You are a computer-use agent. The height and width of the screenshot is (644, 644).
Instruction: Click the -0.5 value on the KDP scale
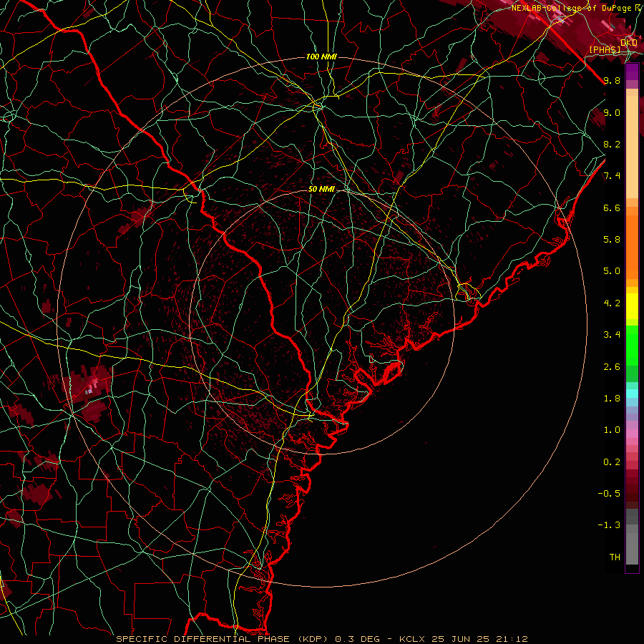[x=609, y=494]
